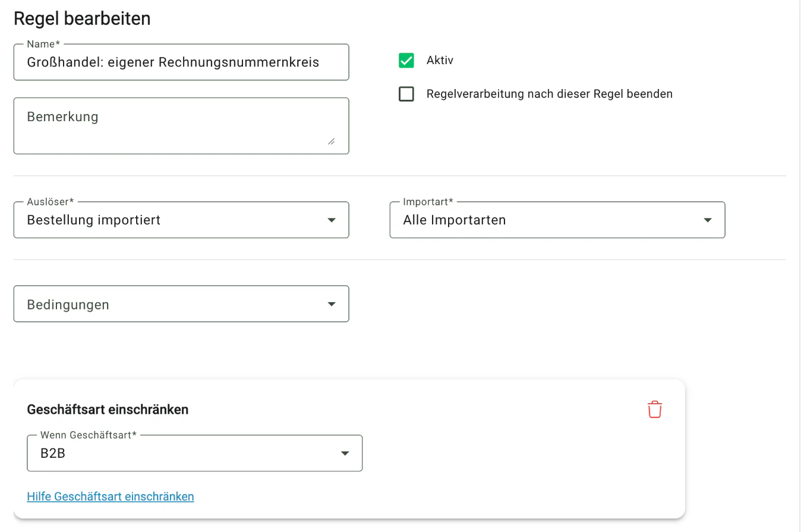The height and width of the screenshot is (532, 801).
Task: Expand the Bedingungen dropdown
Action: click(181, 304)
